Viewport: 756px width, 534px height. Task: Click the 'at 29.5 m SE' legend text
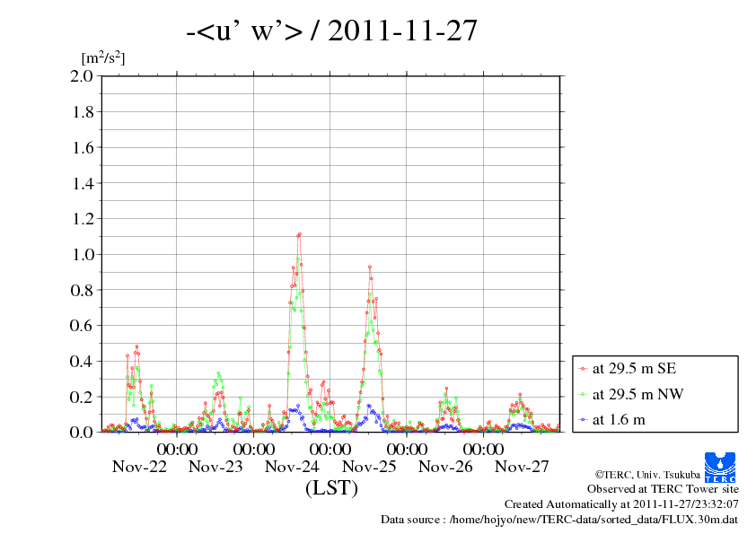point(635,369)
